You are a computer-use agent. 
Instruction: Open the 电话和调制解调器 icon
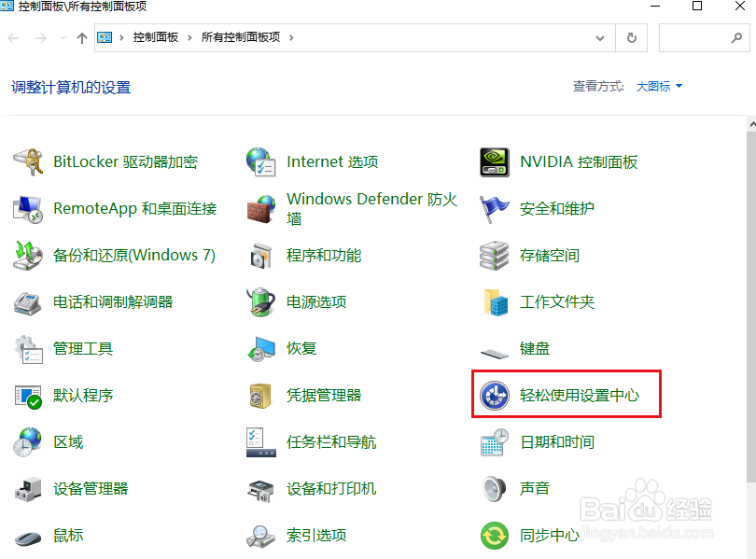(x=28, y=302)
